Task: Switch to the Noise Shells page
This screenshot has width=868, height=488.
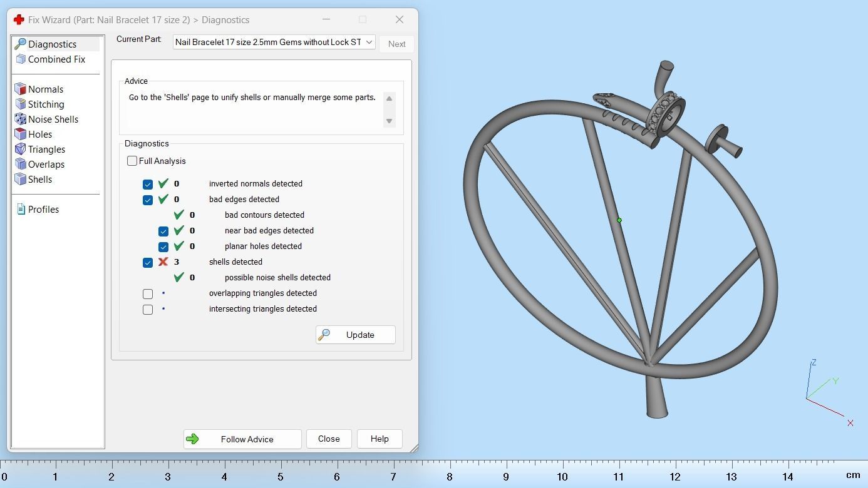Action: click(x=53, y=119)
